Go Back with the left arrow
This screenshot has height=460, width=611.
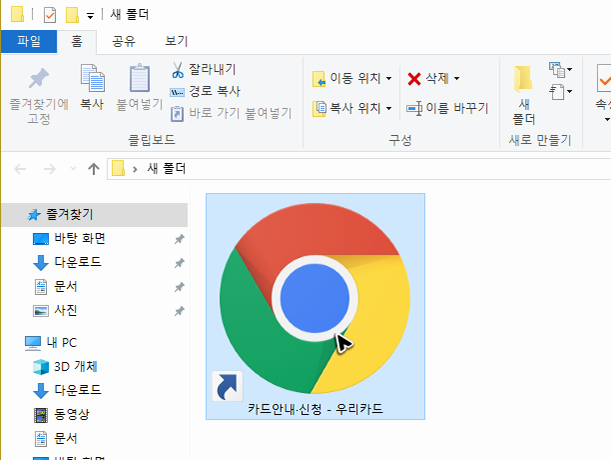coord(20,169)
